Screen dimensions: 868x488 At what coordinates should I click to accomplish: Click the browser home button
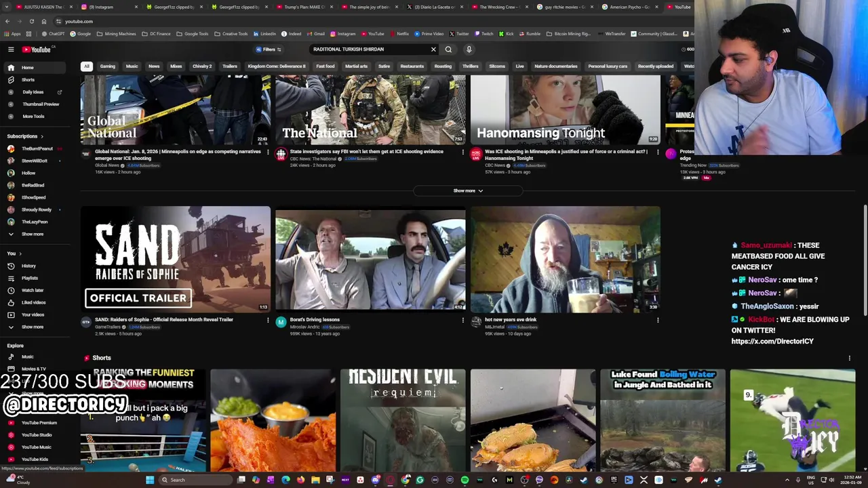point(44,22)
